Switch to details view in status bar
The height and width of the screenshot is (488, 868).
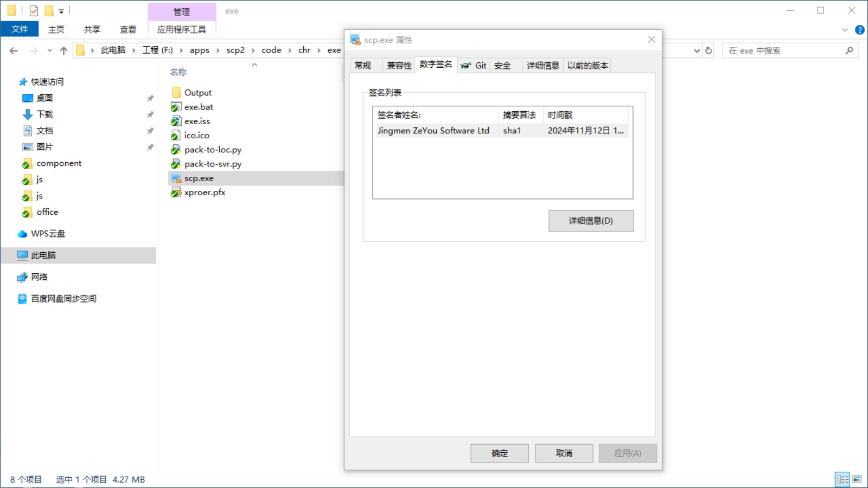pyautogui.click(x=843, y=479)
